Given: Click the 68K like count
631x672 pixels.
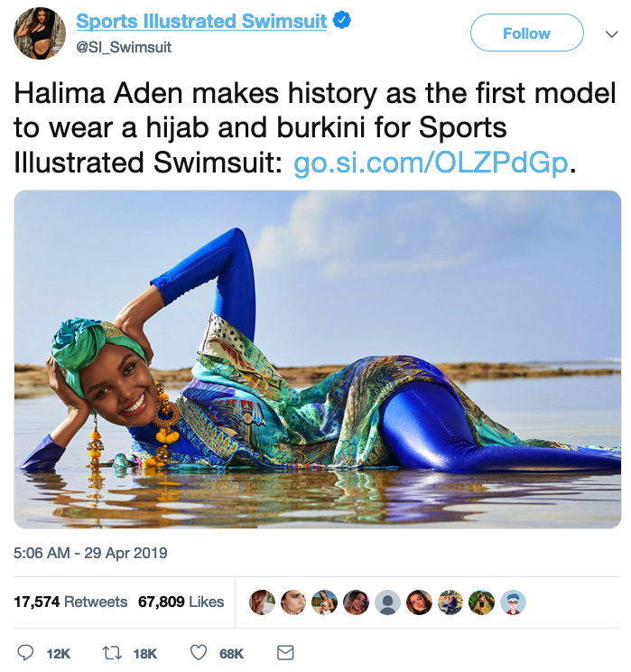Looking at the screenshot, I should [x=231, y=654].
